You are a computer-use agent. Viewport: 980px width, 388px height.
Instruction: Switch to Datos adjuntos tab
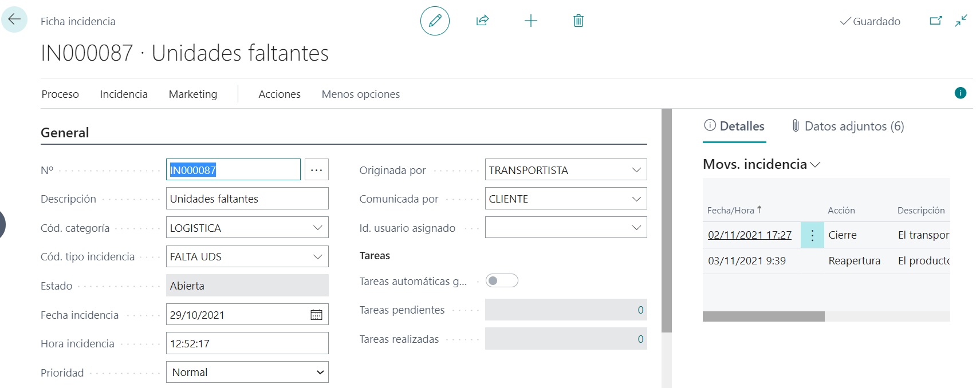[847, 126]
